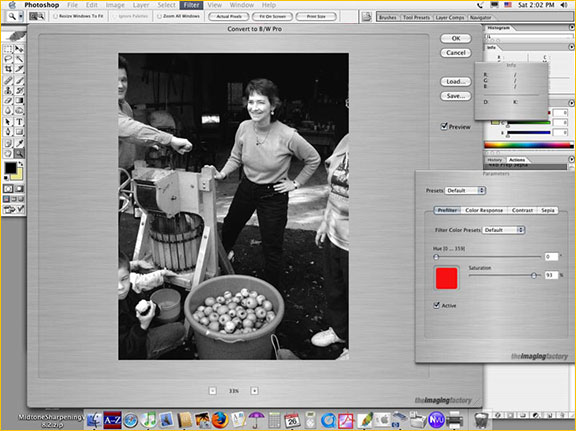Screen dimensions: 576x431
Task: Open the Histogram palette flyout menu
Action: click(x=571, y=28)
